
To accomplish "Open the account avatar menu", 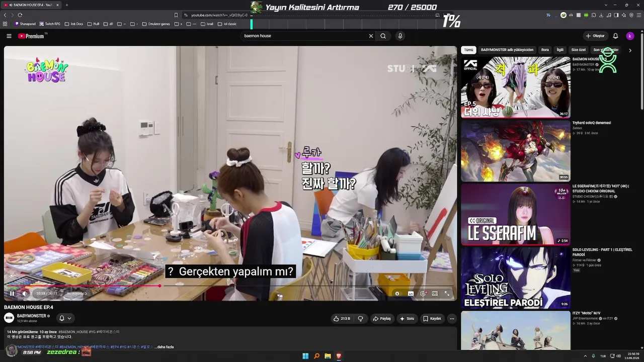I will (630, 36).
